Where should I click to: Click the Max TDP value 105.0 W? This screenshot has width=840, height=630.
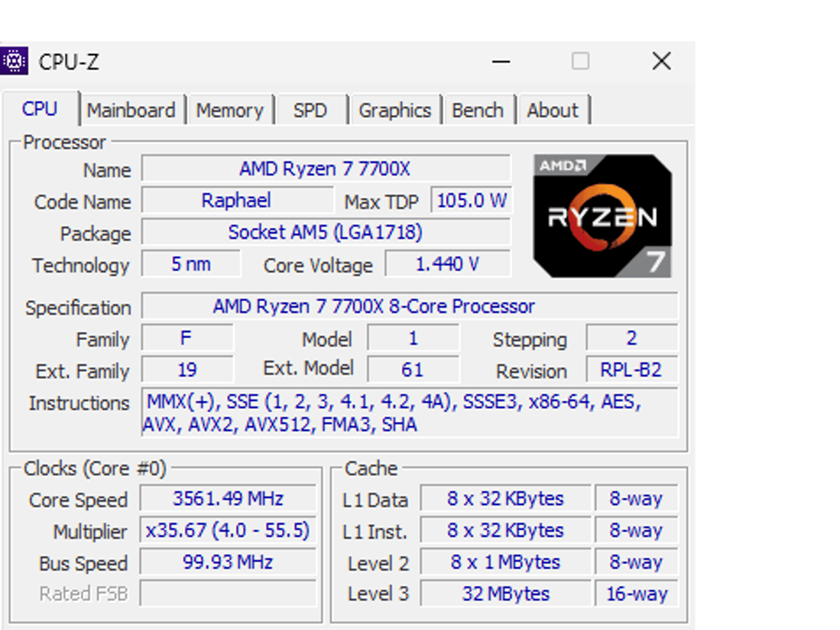pos(471,200)
